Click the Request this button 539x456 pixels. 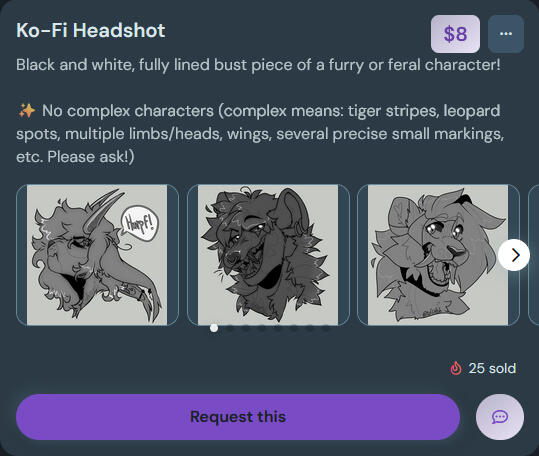(x=238, y=417)
